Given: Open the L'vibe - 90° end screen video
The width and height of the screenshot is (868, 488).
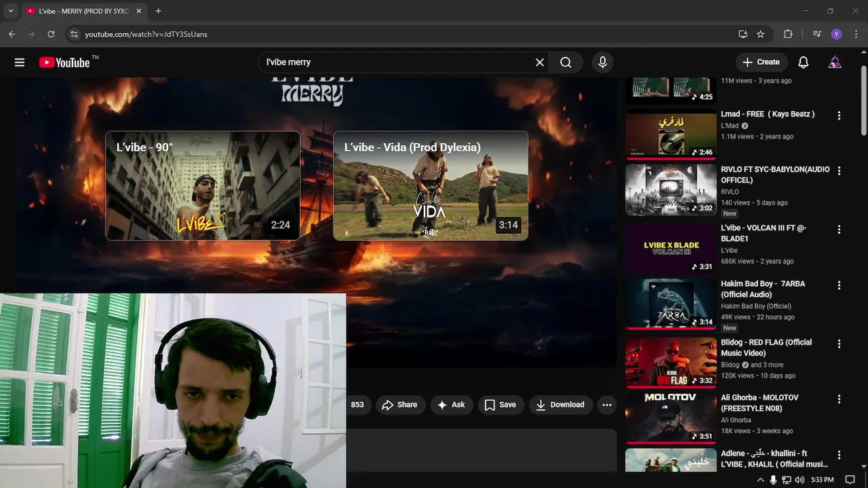Looking at the screenshot, I should point(203,186).
